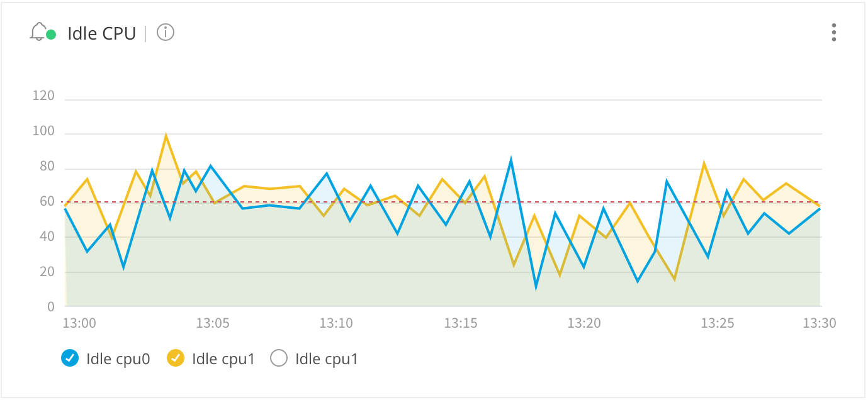Screen dimensions: 868x400
Task: Uncheck the yellow Idle cpu1 checkbox
Action: (176, 358)
